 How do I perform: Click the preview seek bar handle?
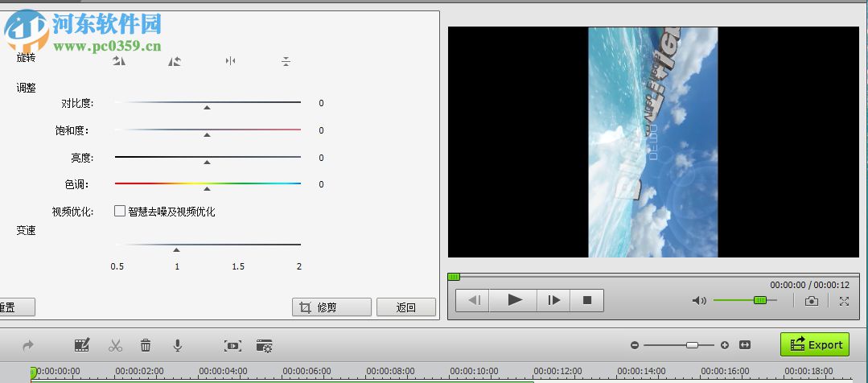click(454, 277)
